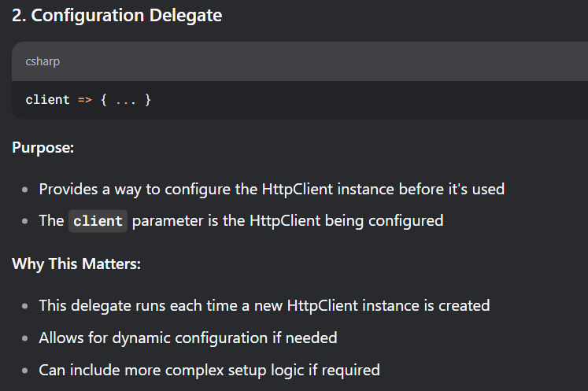Click "parameter is the HttpClient being configured" text

[x=287, y=221]
